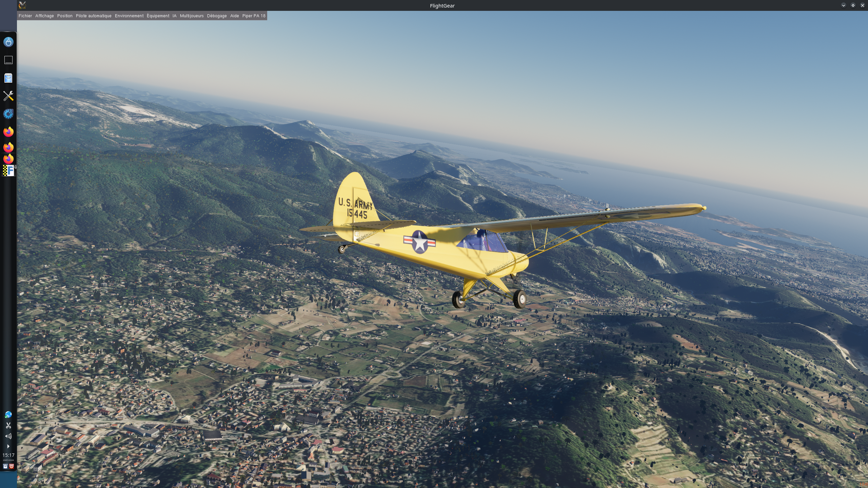Screen dimensions: 868x488
Task: Click the red power off button
Action: click(12, 466)
